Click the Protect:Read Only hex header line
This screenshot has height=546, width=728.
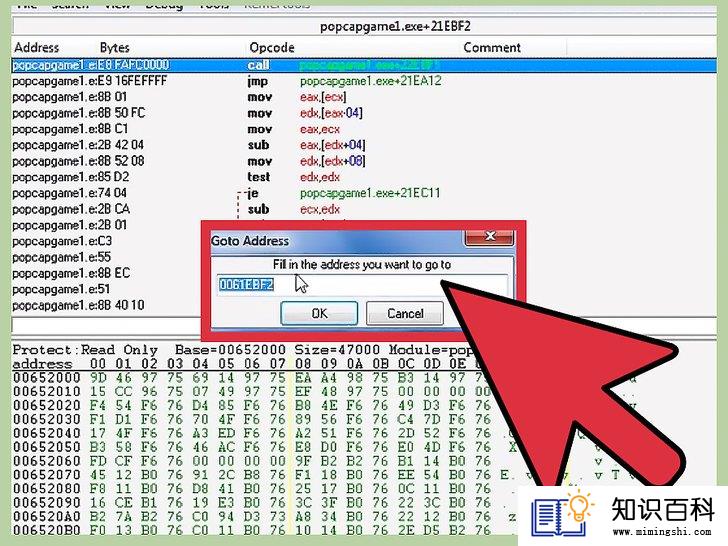[x=241, y=350]
